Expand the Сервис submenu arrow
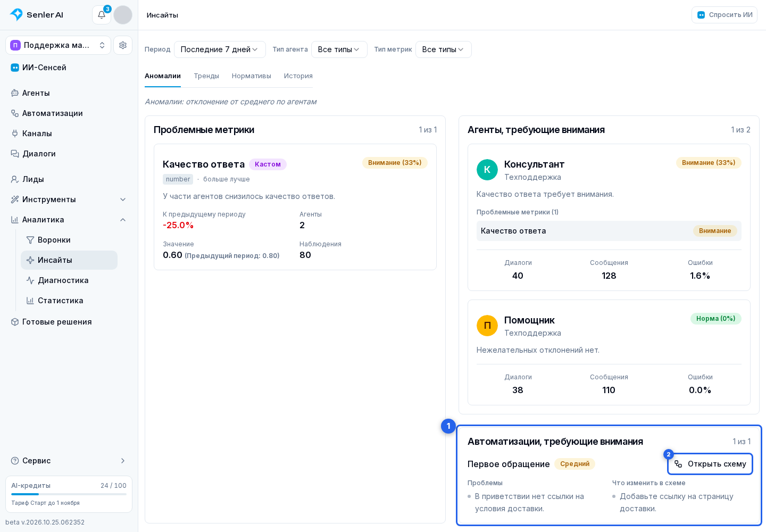Screen dimensions: 766x532 123,461
